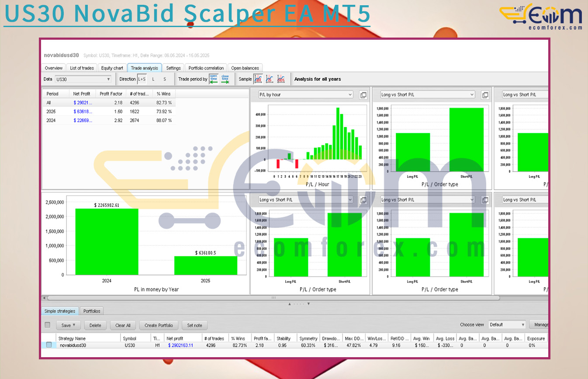Toggle the S (short only) direction button
The height and width of the screenshot is (379, 588).
(x=165, y=79)
